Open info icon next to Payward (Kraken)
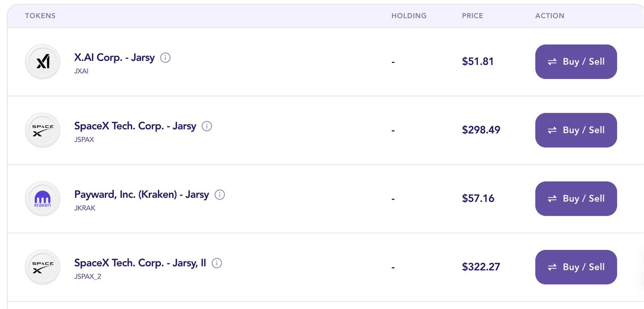Viewport: 644px width, 309px height. point(219,195)
